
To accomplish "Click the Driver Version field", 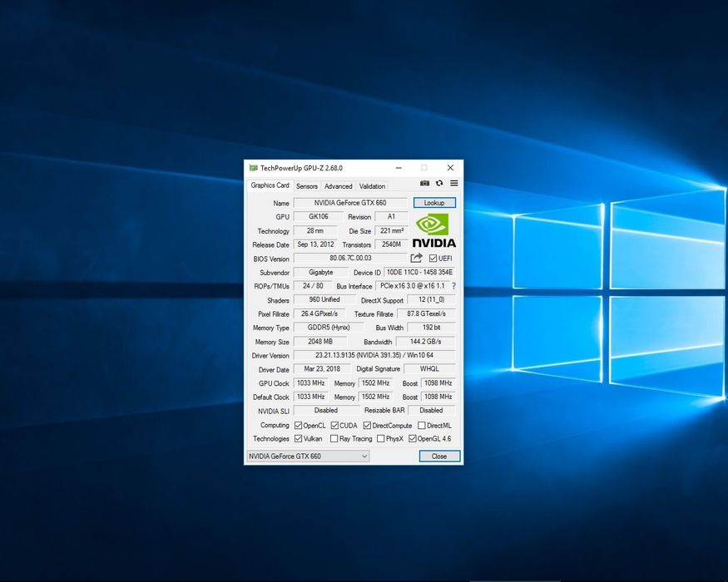I will point(374,356).
